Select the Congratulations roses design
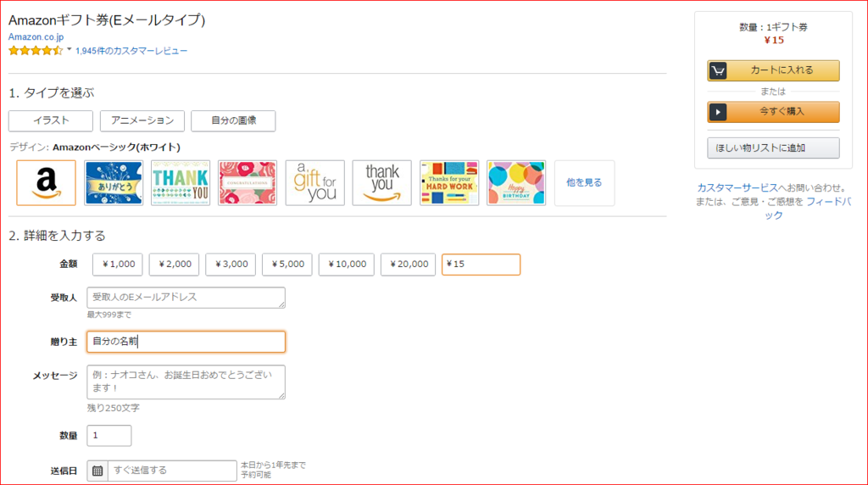The height and width of the screenshot is (485, 868). click(x=248, y=182)
